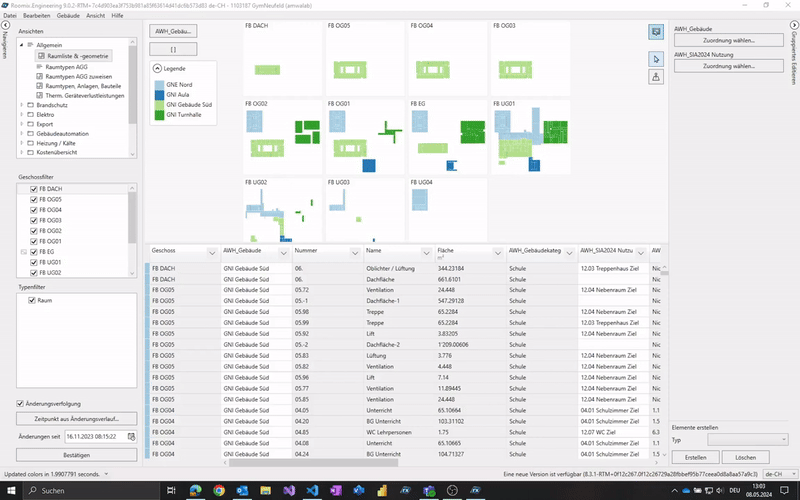Collapse the Navigieren side panel arrow
The width and height of the screenshot is (800, 500).
6,24
